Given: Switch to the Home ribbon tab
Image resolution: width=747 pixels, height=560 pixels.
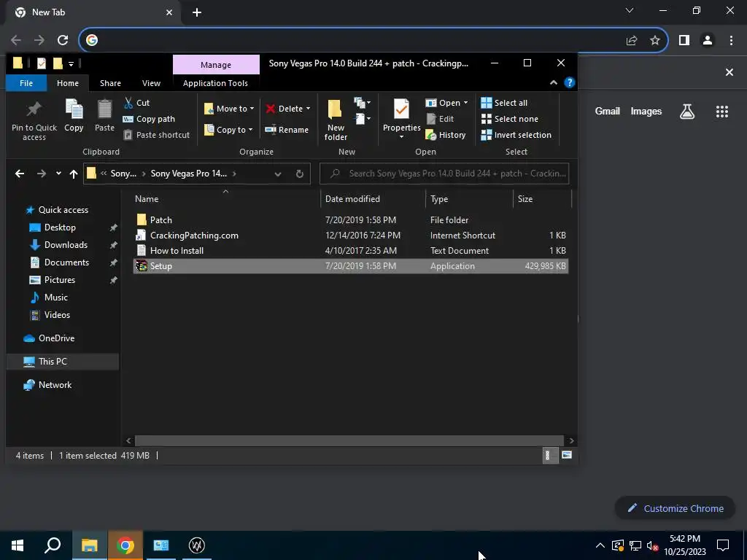Looking at the screenshot, I should coord(68,83).
